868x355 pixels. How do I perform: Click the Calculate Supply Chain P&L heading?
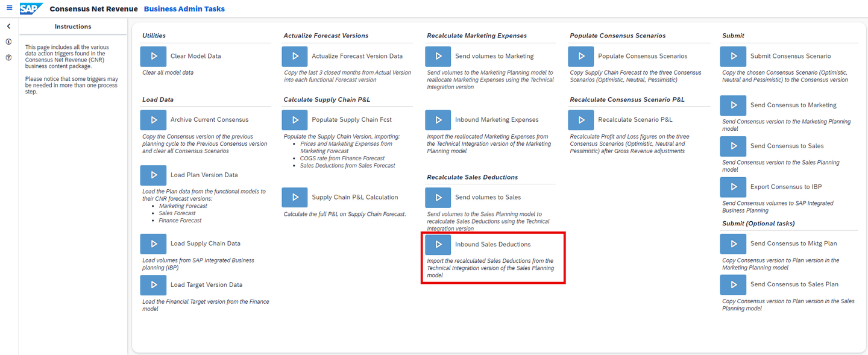[326, 99]
